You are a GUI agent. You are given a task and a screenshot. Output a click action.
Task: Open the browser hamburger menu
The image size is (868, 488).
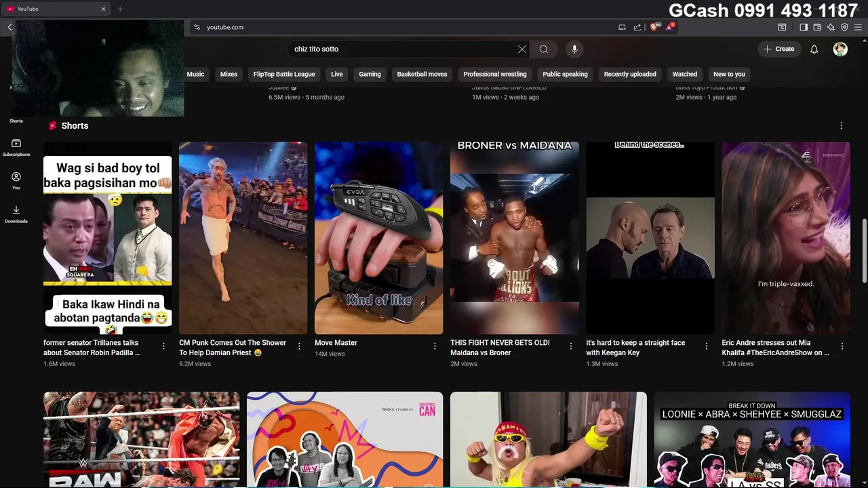[x=858, y=27]
